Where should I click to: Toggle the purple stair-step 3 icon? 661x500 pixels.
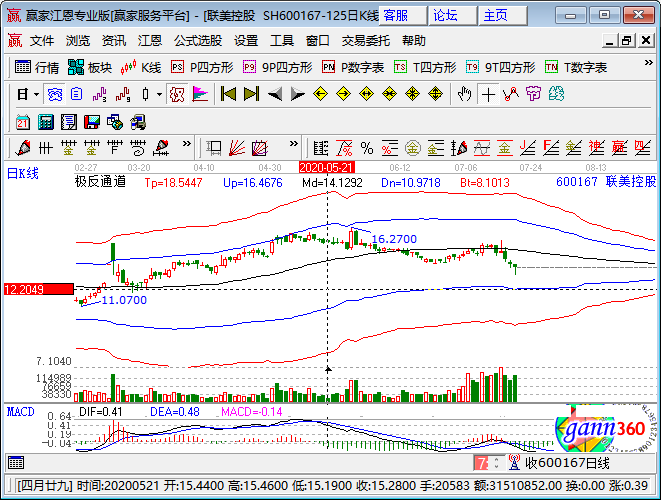(99, 94)
